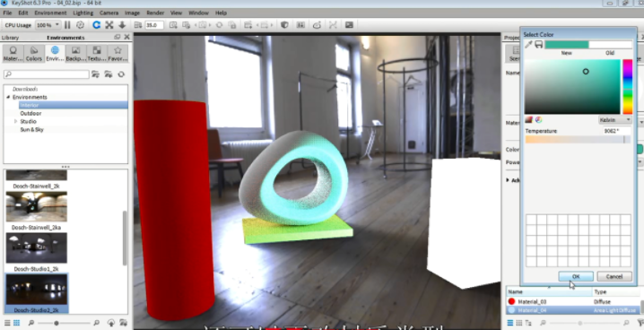Select the eyedropper color picker tool
The height and width of the screenshot is (330, 644).
pyautogui.click(x=528, y=44)
